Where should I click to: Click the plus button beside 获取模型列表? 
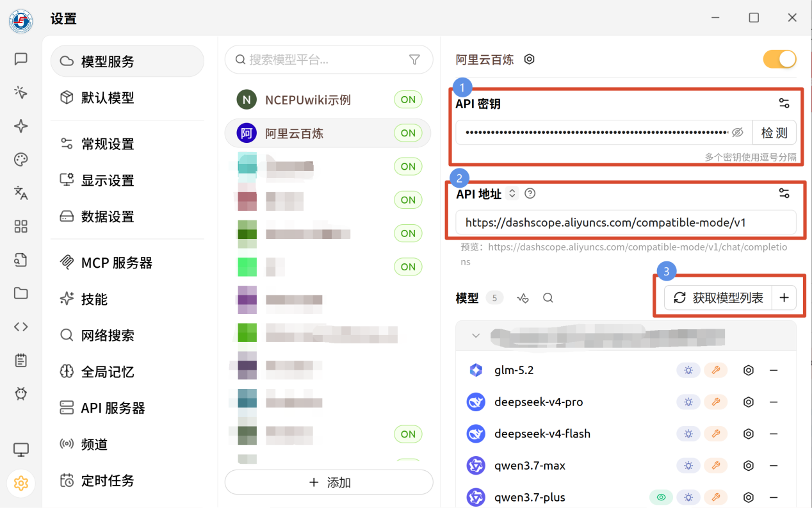pyautogui.click(x=784, y=298)
